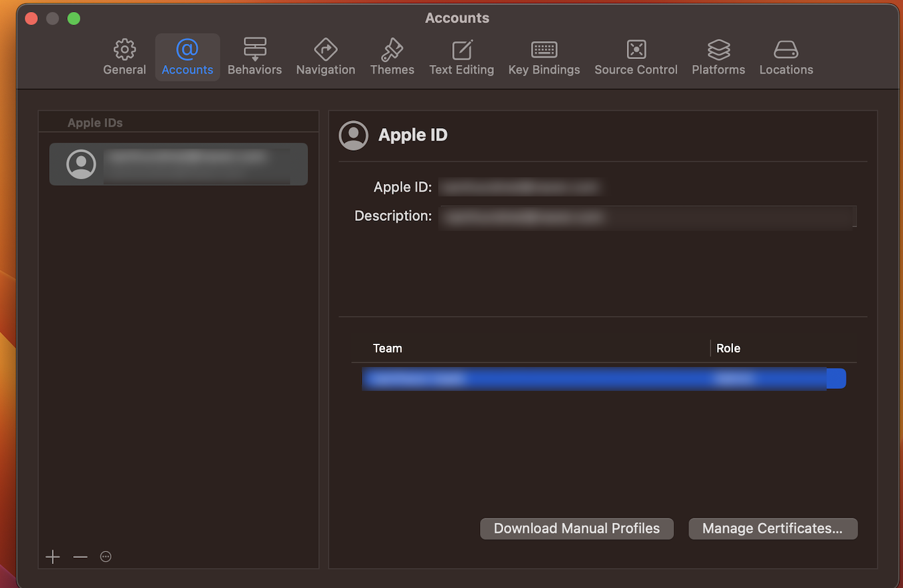903x588 pixels.
Task: Click the Apple ID avatar icon in detail pane
Action: (353, 135)
